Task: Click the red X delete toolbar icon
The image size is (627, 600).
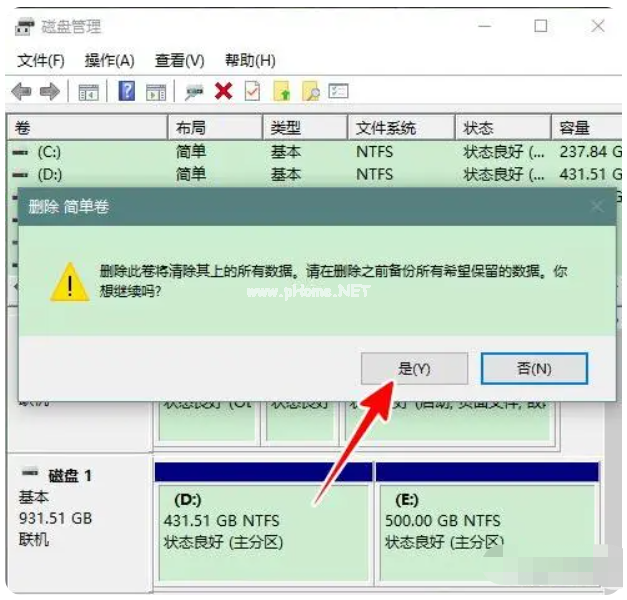Action: (x=223, y=92)
